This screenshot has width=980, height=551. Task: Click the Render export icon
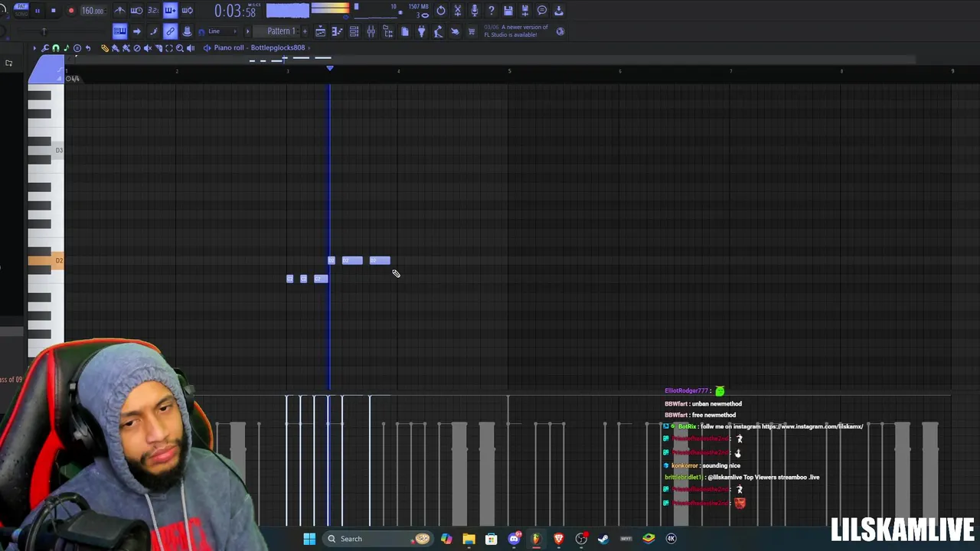tap(524, 10)
